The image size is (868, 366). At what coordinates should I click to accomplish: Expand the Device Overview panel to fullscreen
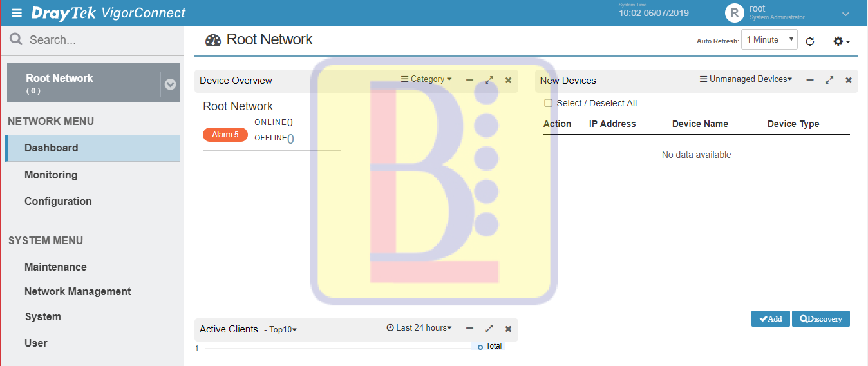pos(489,80)
